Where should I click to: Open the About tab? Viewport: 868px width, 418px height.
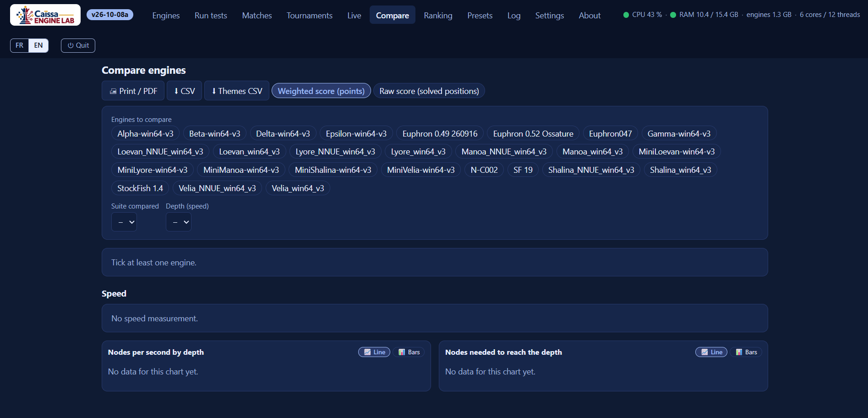click(x=590, y=15)
